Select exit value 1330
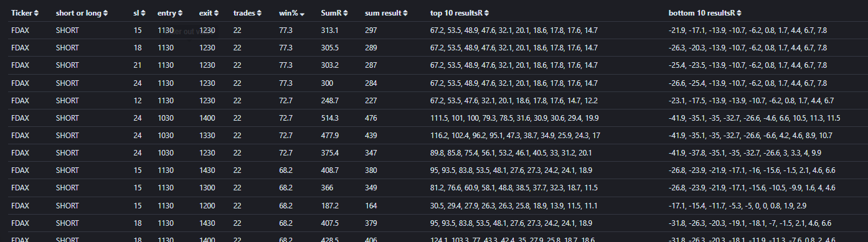868x242 pixels. pyautogui.click(x=207, y=135)
